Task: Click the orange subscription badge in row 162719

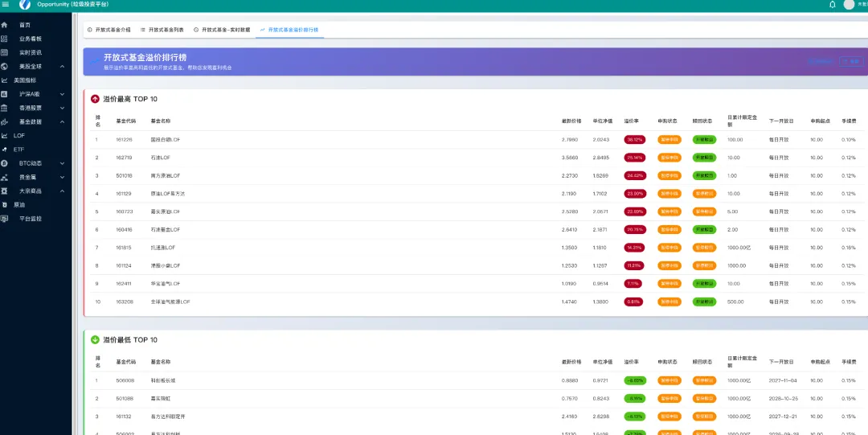Action: click(x=669, y=158)
